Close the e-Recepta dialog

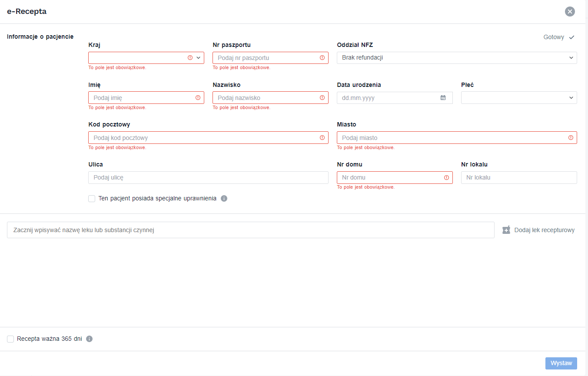click(570, 11)
